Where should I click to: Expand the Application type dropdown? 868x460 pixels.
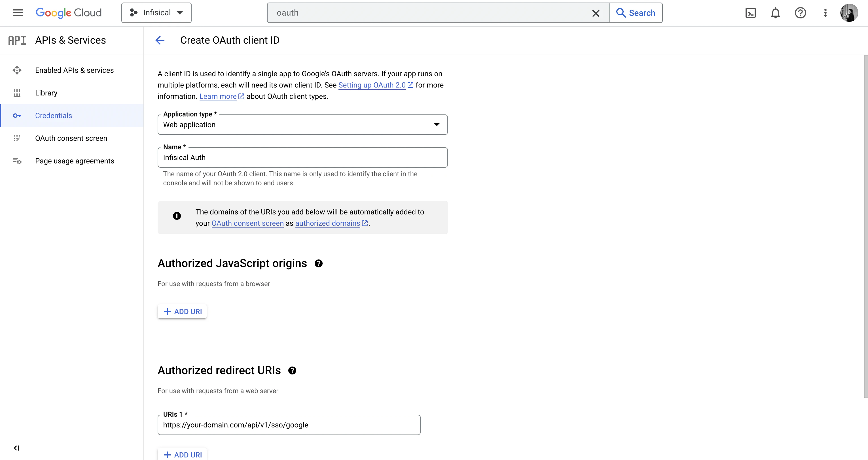437,125
